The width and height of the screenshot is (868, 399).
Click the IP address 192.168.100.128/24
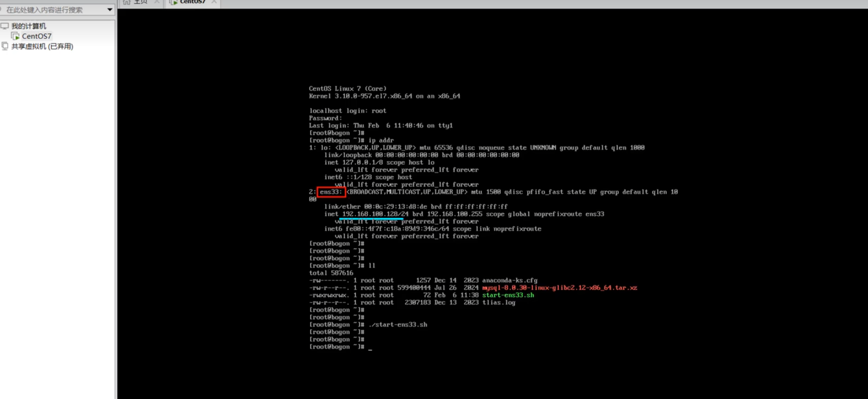[375, 214]
